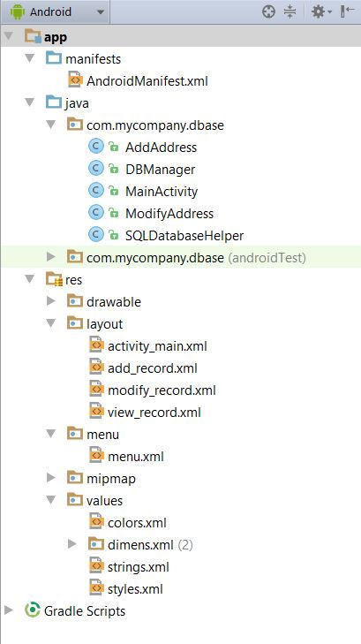
Task: Click the MainActivity class icon
Action: pyautogui.click(x=96, y=191)
